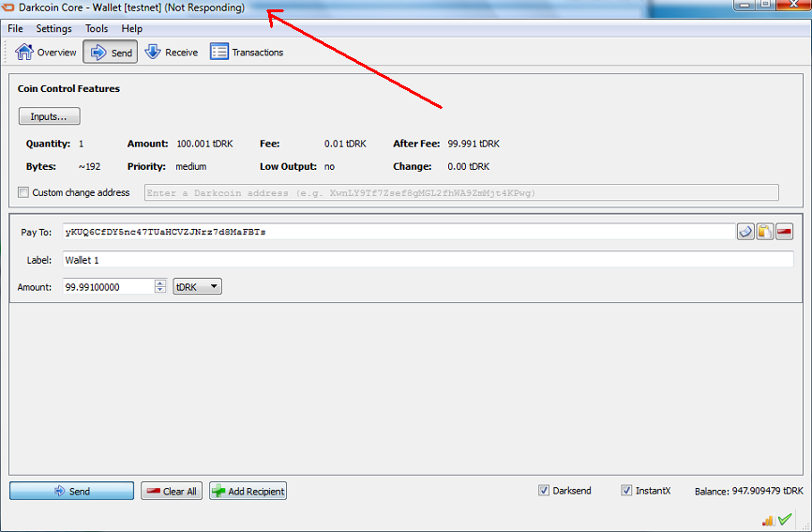This screenshot has height=532, width=812.
Task: Click the Fee value 0.01 tDRK
Action: (345, 144)
